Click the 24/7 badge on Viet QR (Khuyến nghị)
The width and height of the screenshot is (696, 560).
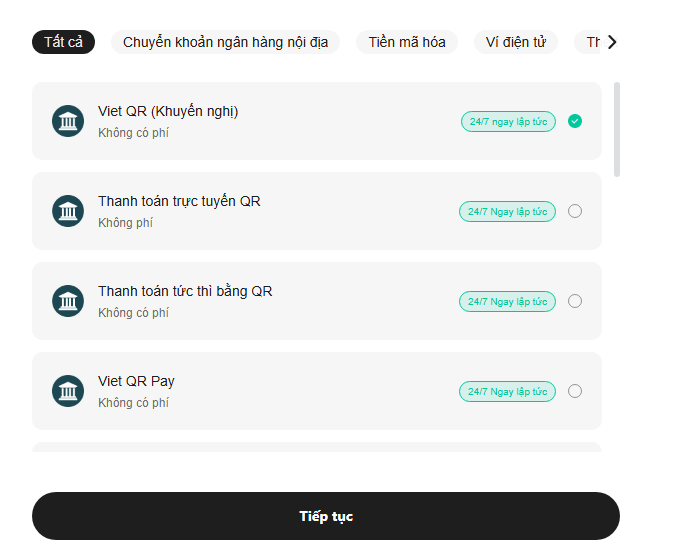click(x=508, y=121)
